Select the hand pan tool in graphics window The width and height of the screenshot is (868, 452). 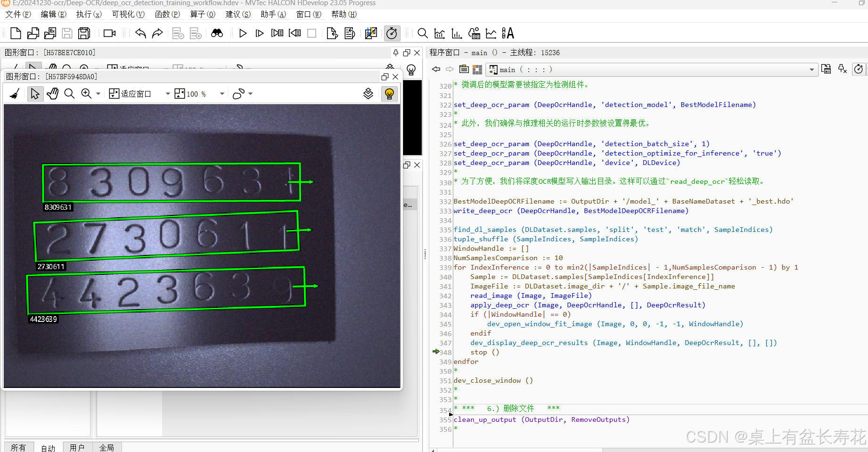click(x=52, y=93)
